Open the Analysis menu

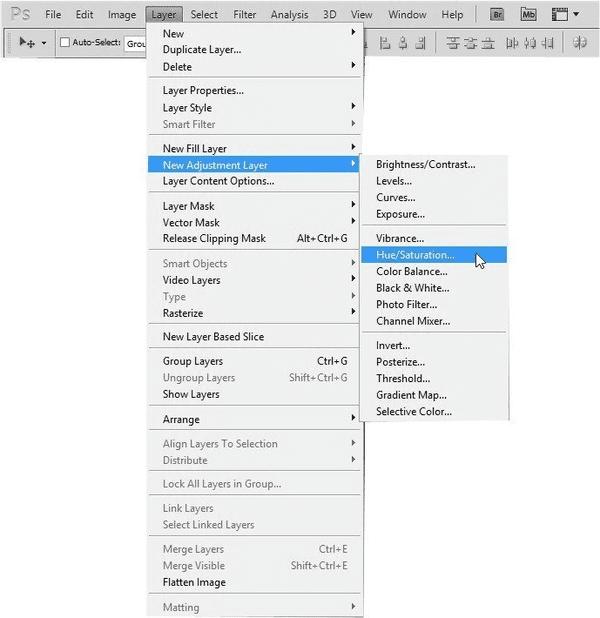[x=289, y=15]
